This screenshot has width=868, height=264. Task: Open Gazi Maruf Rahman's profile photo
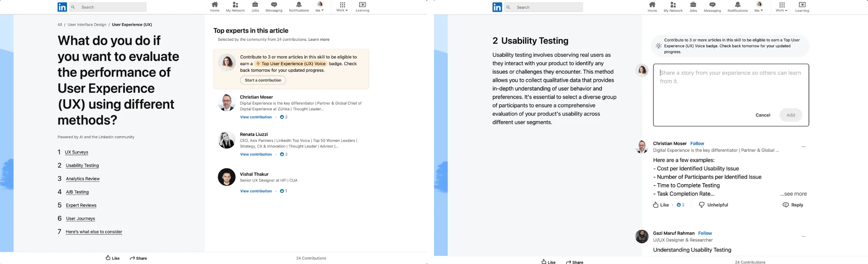pyautogui.click(x=642, y=236)
